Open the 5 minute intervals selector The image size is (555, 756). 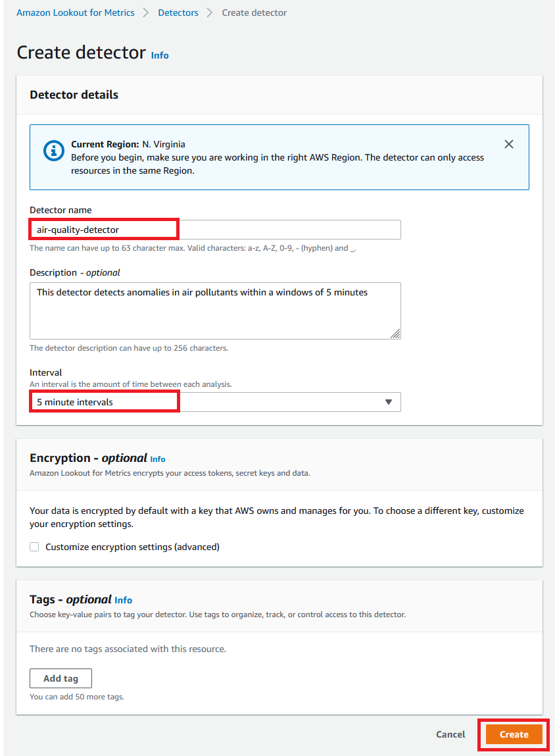pos(215,402)
